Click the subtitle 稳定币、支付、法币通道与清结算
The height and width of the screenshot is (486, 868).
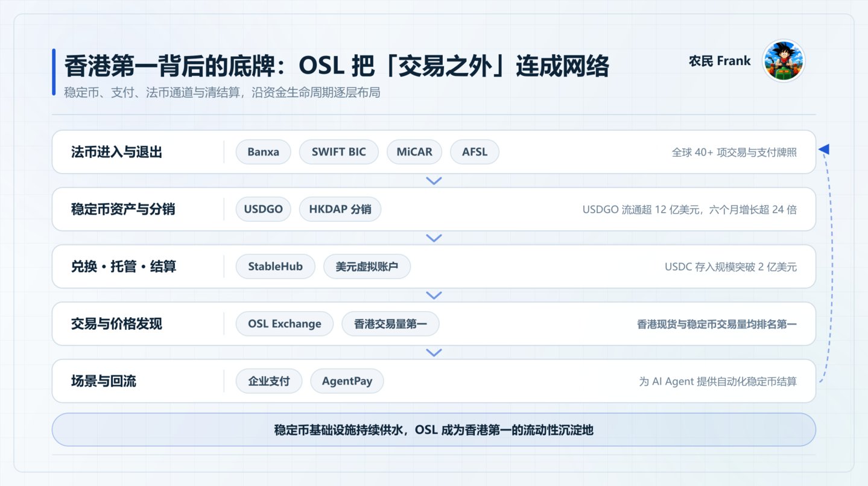pos(222,93)
